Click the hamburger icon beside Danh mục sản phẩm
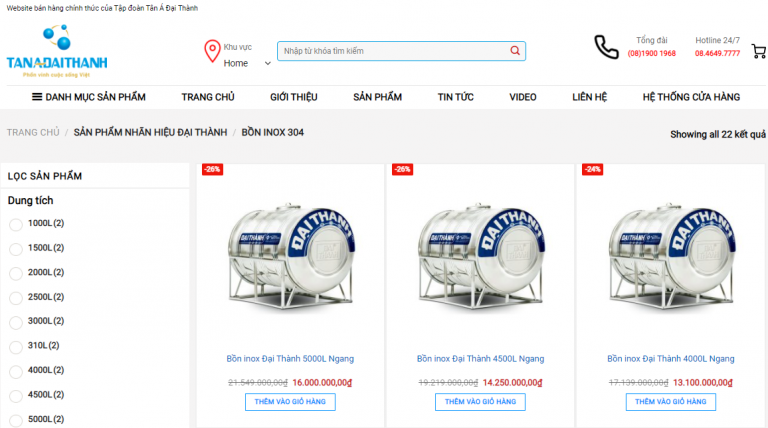The height and width of the screenshot is (428, 768). pos(37,97)
